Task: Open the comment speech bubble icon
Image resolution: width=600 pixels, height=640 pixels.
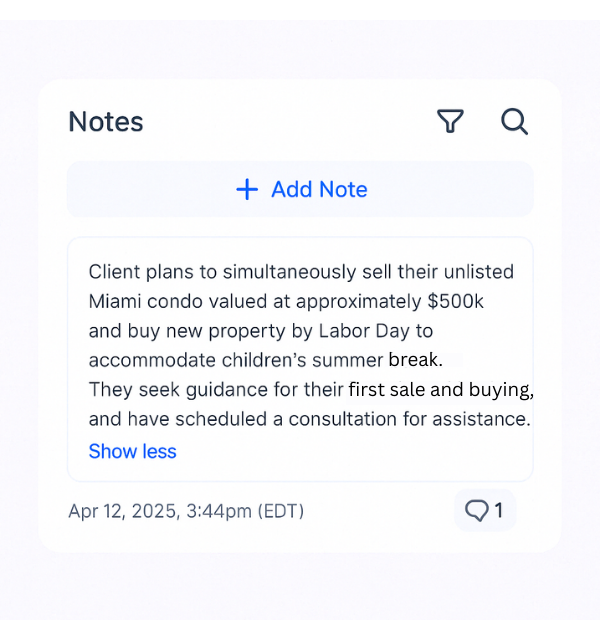Action: [477, 511]
